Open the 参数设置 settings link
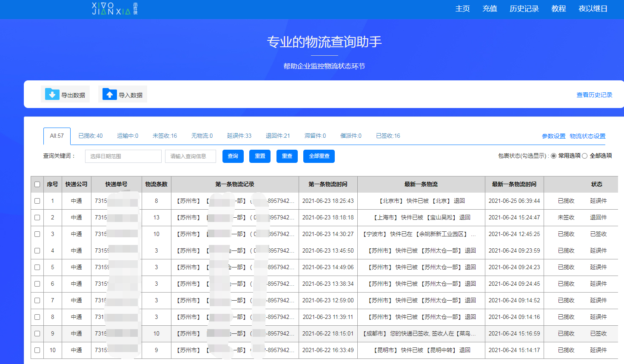Image resolution: width=624 pixels, height=364 pixels. coord(553,136)
